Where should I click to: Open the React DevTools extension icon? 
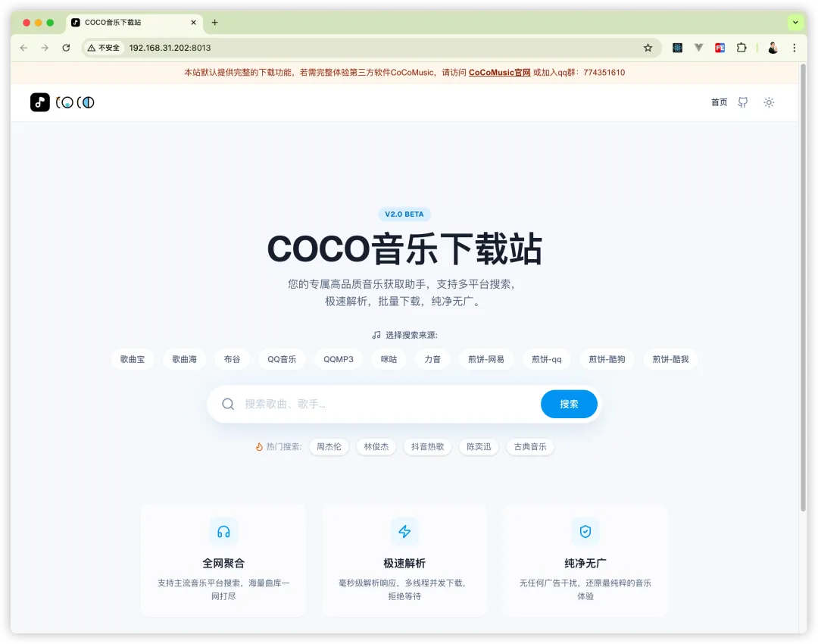point(677,48)
